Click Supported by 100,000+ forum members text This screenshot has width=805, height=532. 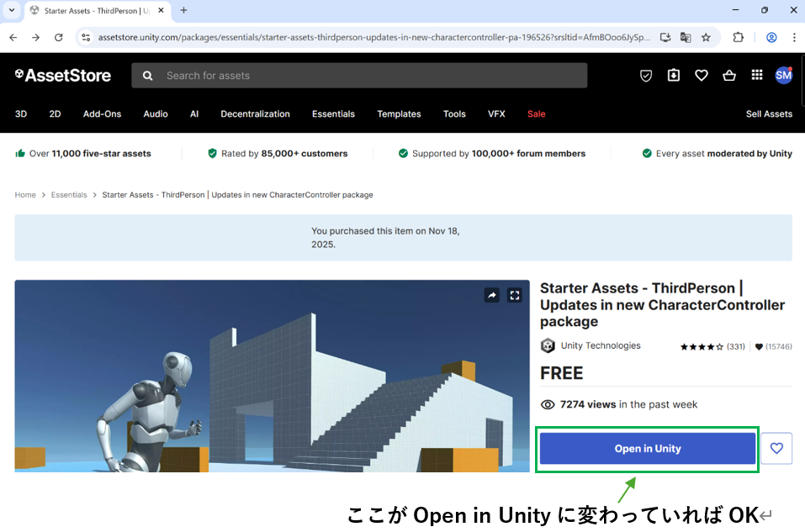(x=499, y=154)
